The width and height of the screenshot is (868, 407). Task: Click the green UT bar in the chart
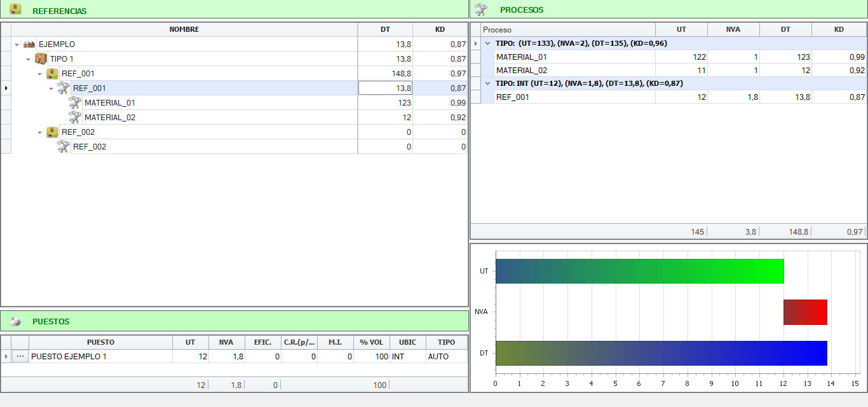pyautogui.click(x=639, y=272)
